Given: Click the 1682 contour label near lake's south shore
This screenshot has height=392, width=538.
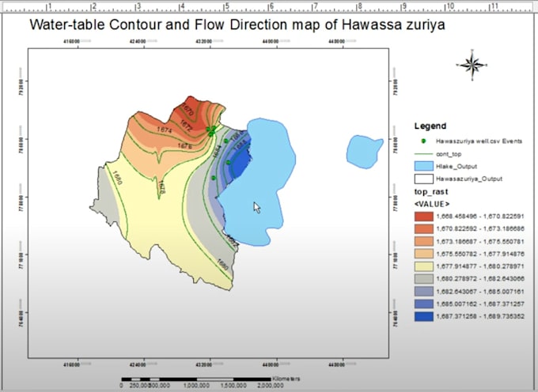Looking at the screenshot, I should pyautogui.click(x=232, y=241).
